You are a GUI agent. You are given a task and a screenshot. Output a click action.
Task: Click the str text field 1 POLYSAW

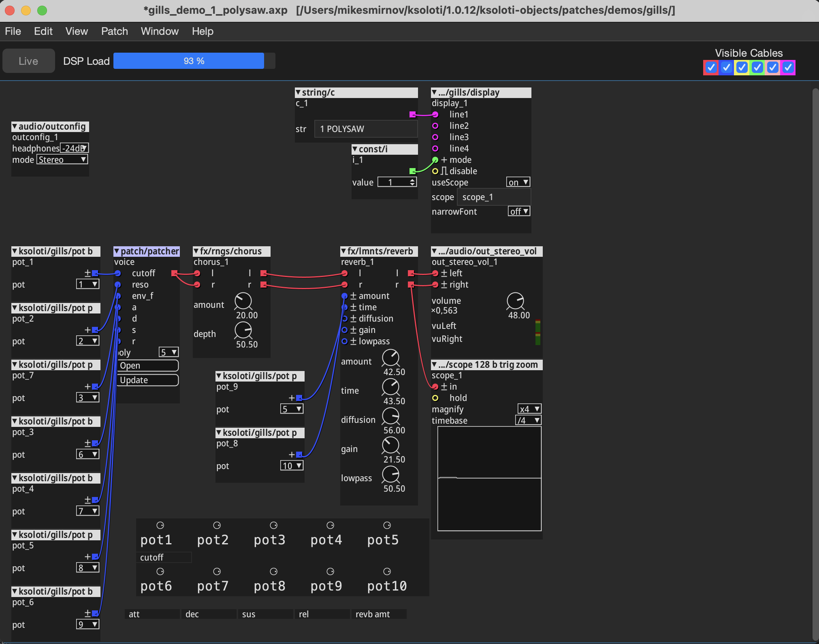click(x=366, y=129)
